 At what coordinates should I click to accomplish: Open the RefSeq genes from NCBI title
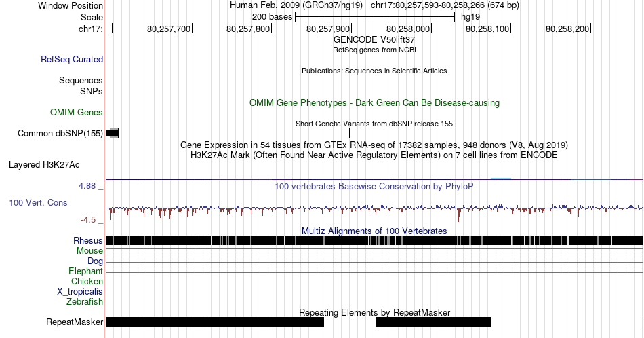point(374,50)
